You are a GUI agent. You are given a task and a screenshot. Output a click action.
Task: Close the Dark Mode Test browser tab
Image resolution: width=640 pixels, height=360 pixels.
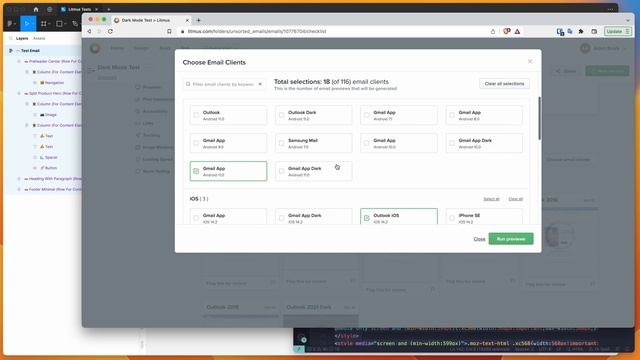click(x=187, y=20)
